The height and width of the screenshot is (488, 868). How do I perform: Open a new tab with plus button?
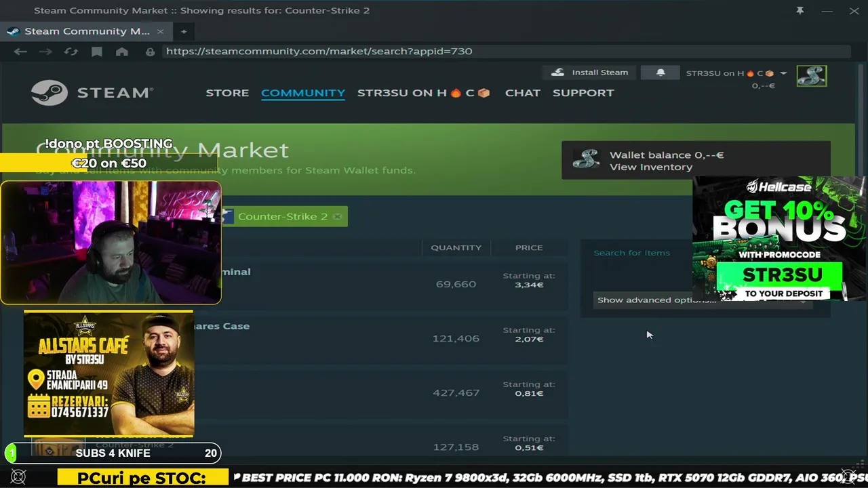tap(183, 31)
